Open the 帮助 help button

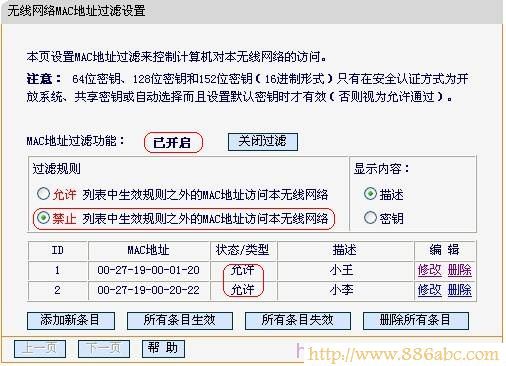click(163, 349)
